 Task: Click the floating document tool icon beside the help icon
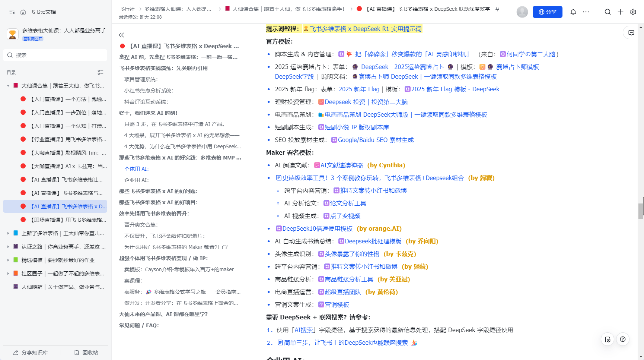point(608,339)
